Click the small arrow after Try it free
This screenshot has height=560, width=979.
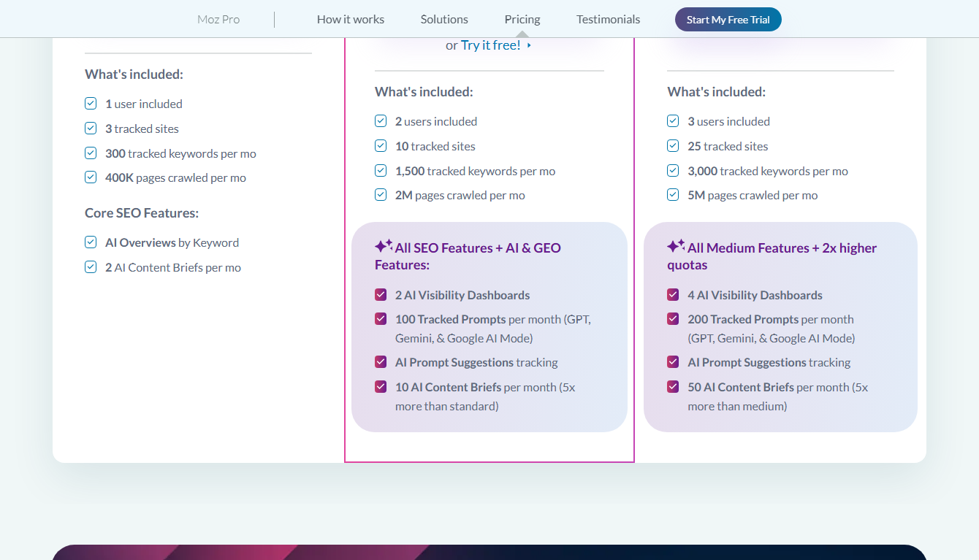[529, 45]
